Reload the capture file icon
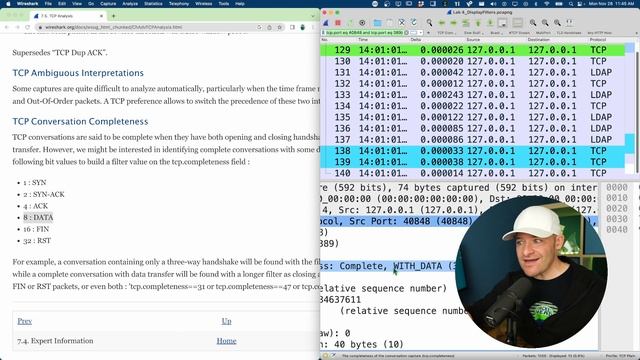640x360 pixels. coord(414,22)
